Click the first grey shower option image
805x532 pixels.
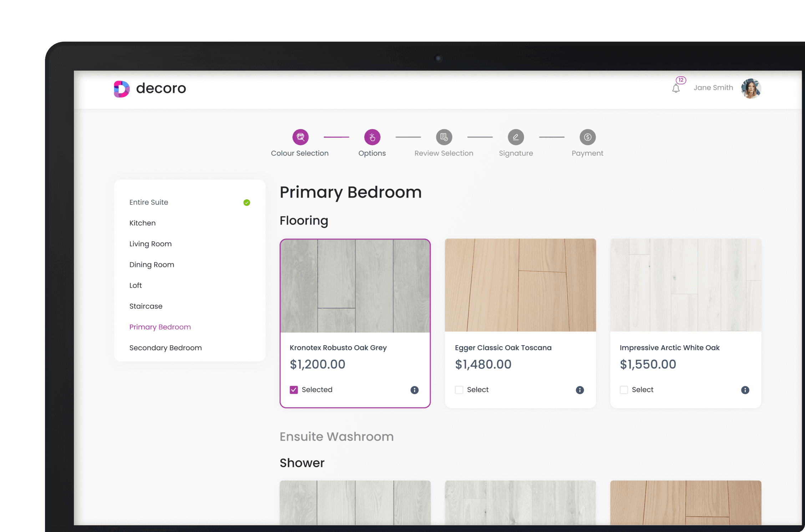click(355, 502)
